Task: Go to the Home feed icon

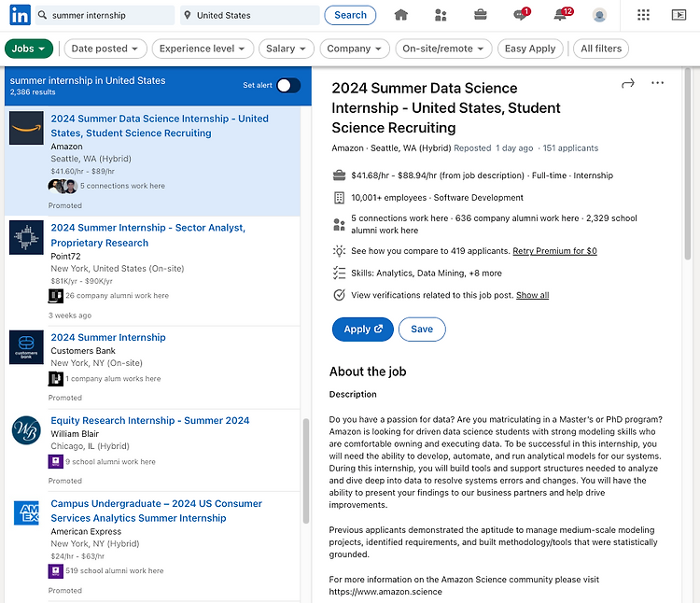Action: (401, 15)
